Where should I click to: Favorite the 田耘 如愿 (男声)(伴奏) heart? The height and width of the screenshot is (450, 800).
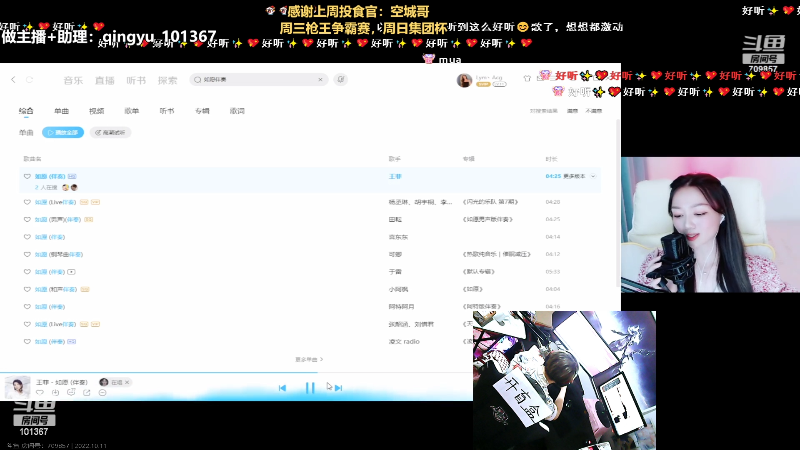(27, 219)
